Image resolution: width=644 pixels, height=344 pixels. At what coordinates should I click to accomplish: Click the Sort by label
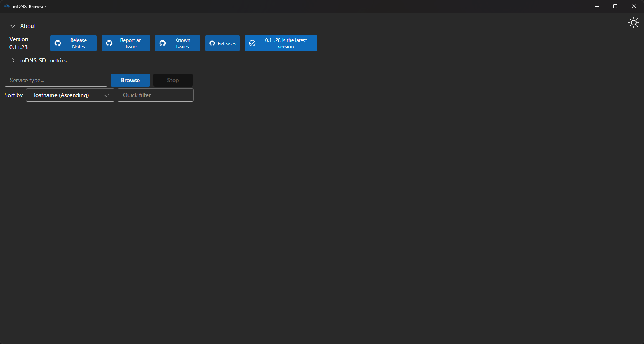[14, 95]
